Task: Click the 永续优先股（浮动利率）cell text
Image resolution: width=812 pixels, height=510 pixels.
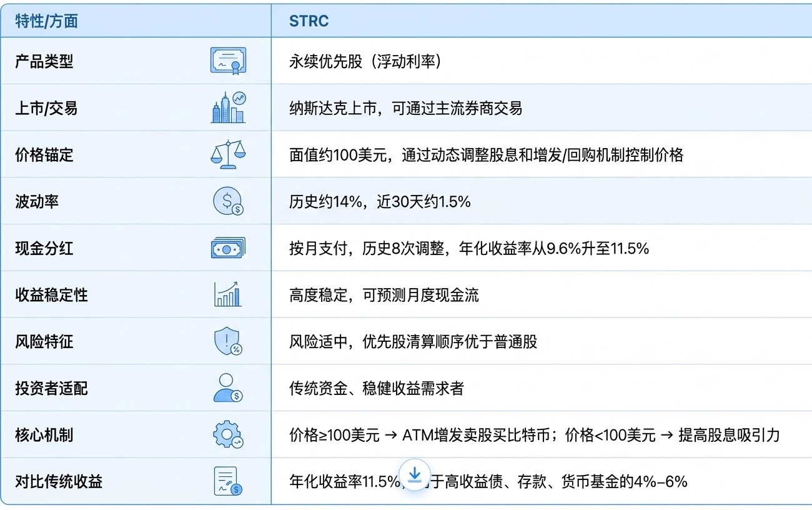Action: (365, 62)
